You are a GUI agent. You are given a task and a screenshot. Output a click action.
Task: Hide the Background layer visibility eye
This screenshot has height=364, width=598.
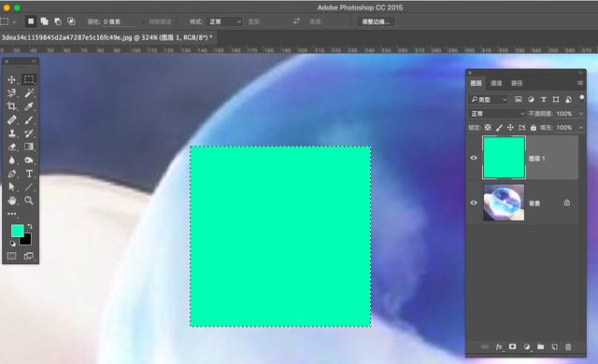[x=474, y=203]
